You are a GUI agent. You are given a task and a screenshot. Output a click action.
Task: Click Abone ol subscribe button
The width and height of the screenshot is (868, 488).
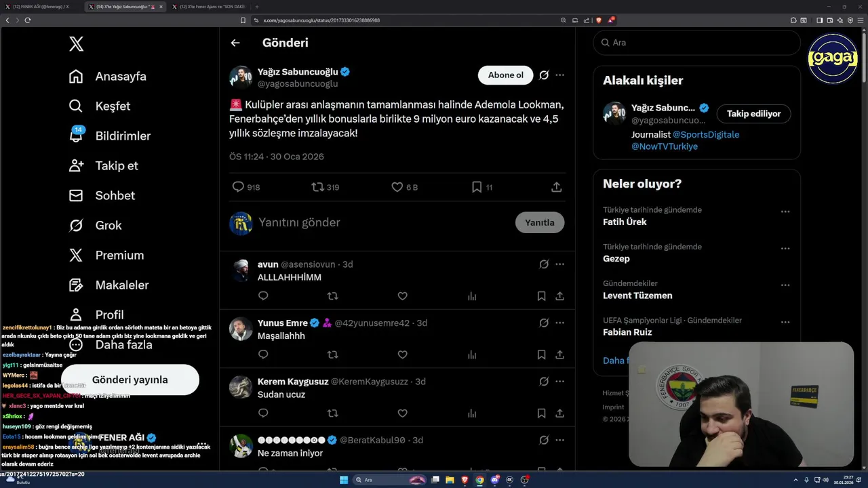tap(506, 75)
